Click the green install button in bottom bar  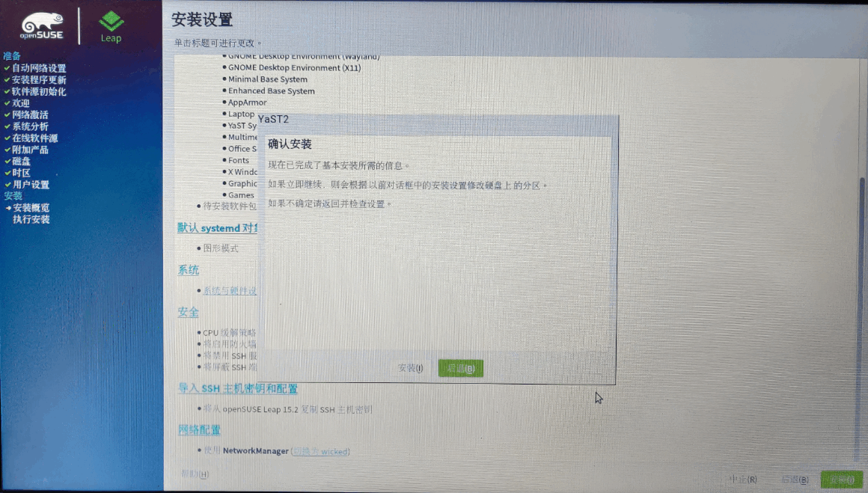point(841,480)
